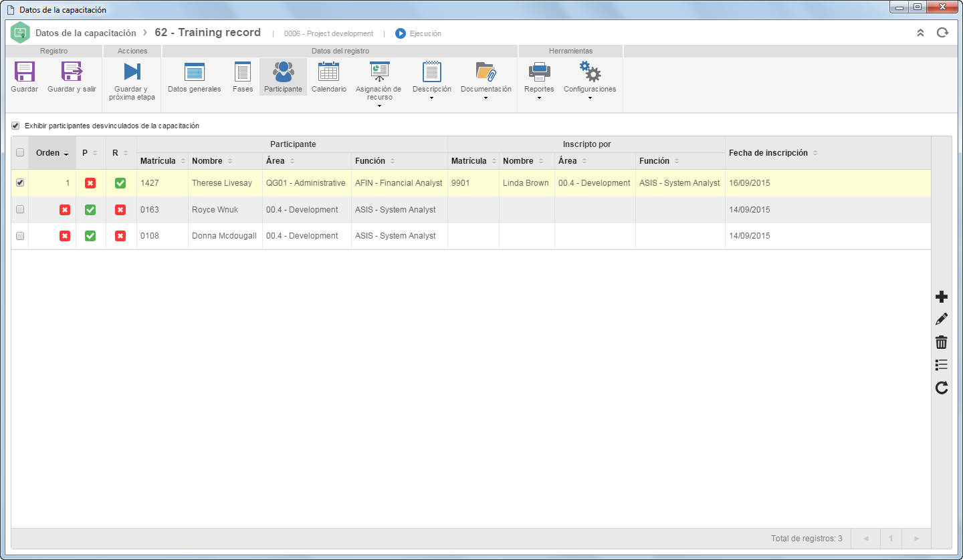Click green check in R column for Therese Livesay
Viewport: 963px width, 560px height.
(x=120, y=183)
